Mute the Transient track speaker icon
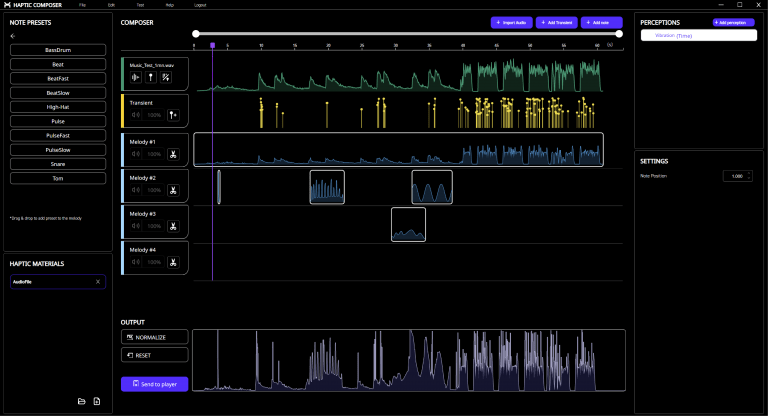 click(136, 114)
